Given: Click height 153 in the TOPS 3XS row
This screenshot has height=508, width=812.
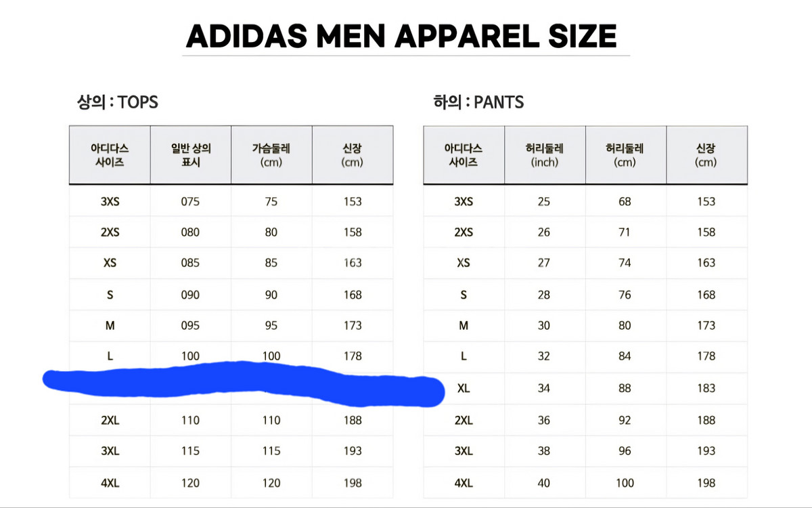Looking at the screenshot, I should 353,202.
